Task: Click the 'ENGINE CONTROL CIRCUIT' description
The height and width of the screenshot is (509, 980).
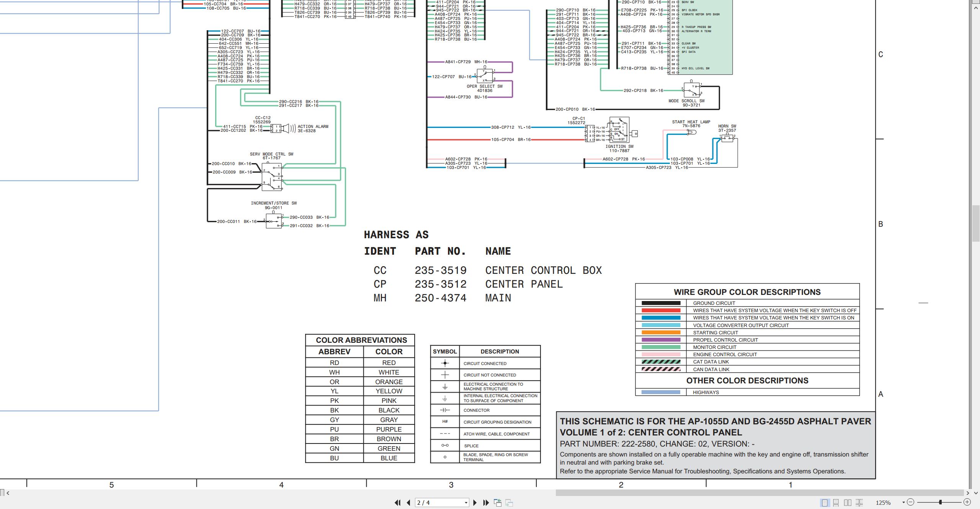Action: [x=725, y=354]
